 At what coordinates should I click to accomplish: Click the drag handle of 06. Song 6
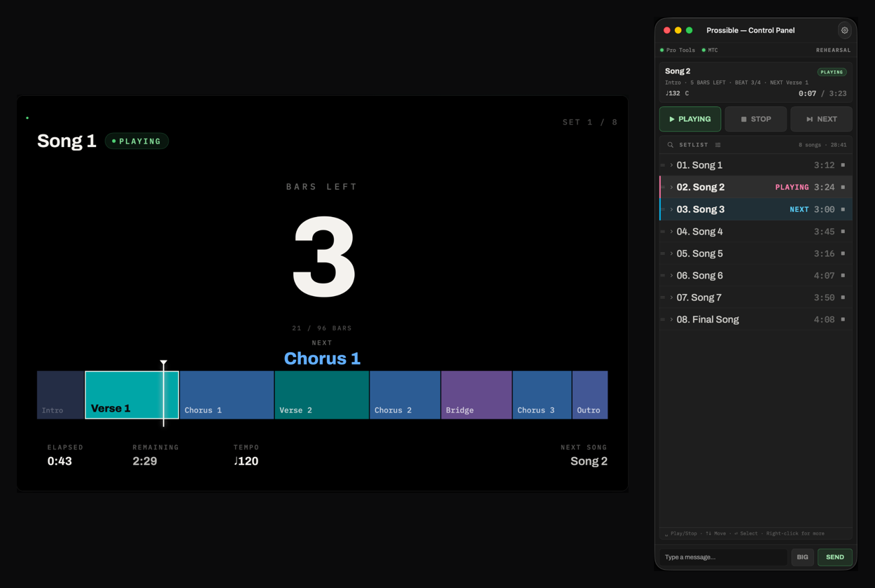[x=662, y=276]
